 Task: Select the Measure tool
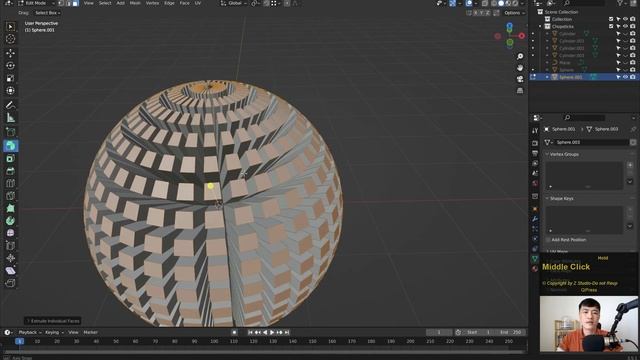point(11,118)
